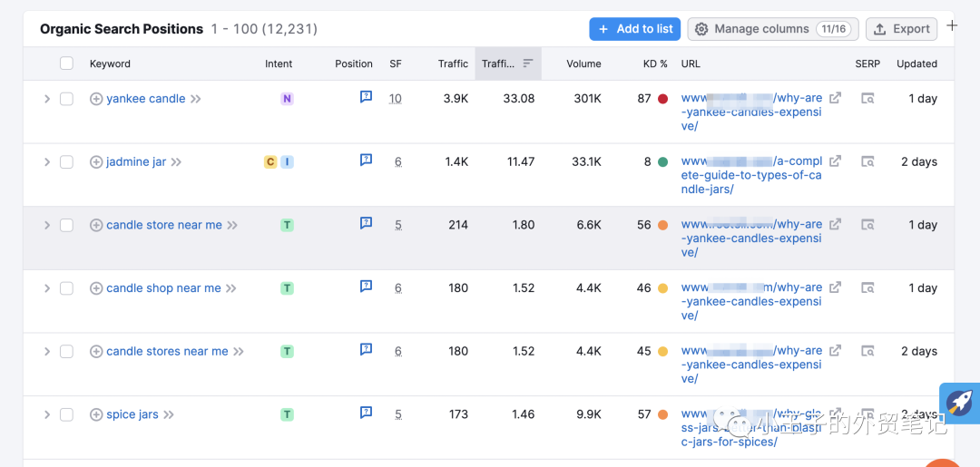Click the Add to list button
This screenshot has height=467, width=980.
coord(634,29)
